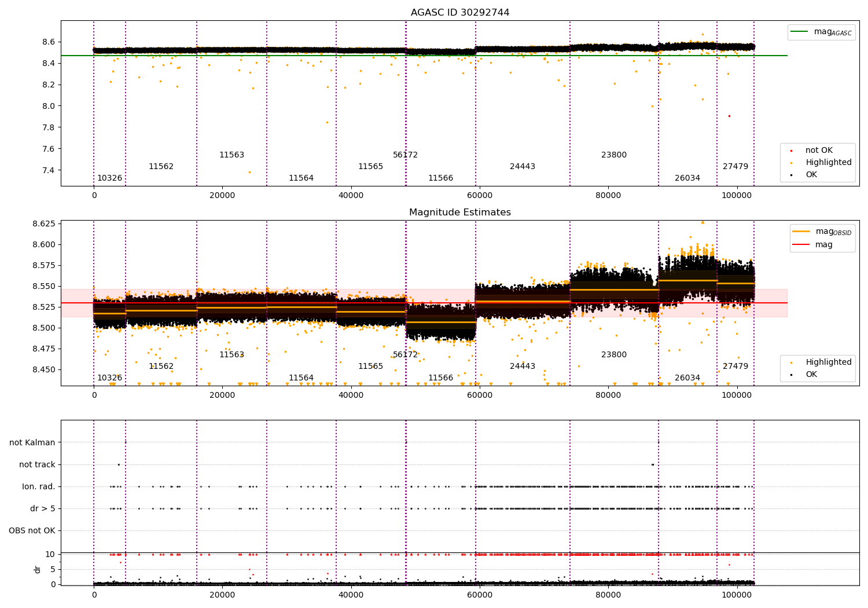Image resolution: width=868 pixels, height=608 pixels.
Task: Click obsid label 26034 in Magnitude Estimates plot
Action: (687, 378)
